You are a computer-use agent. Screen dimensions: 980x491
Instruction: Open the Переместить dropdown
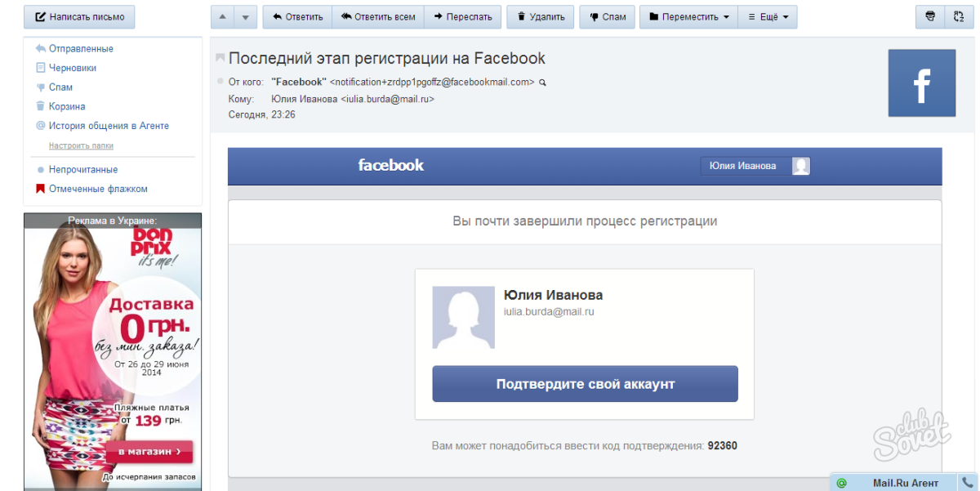(688, 17)
